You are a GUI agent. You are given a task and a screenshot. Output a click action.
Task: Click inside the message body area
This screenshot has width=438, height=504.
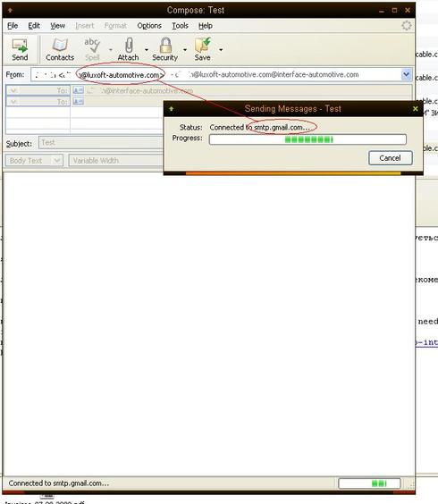pyautogui.click(x=209, y=324)
